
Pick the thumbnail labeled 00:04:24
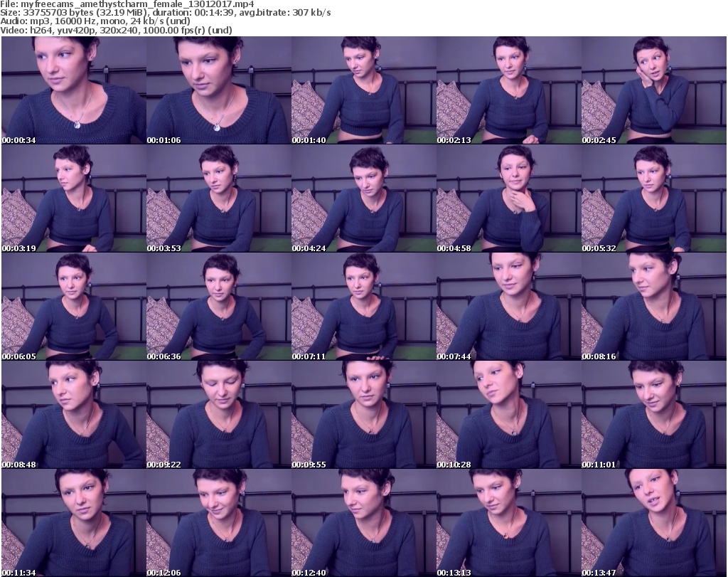[363, 198]
